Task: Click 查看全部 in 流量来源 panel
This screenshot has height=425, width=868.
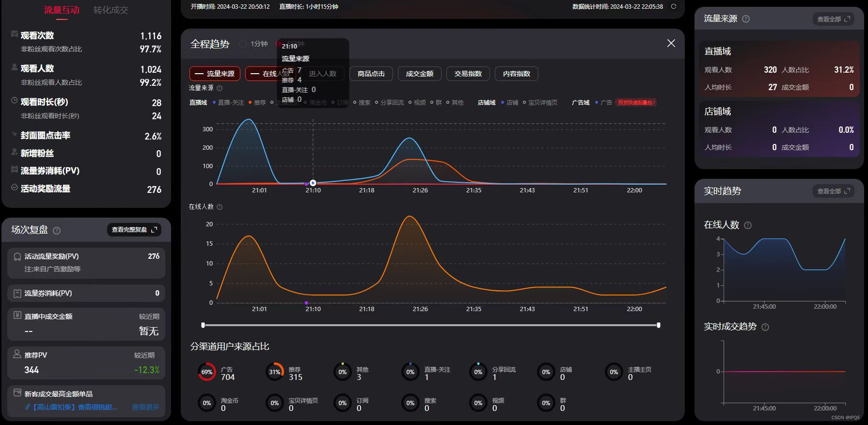Action: click(x=833, y=19)
